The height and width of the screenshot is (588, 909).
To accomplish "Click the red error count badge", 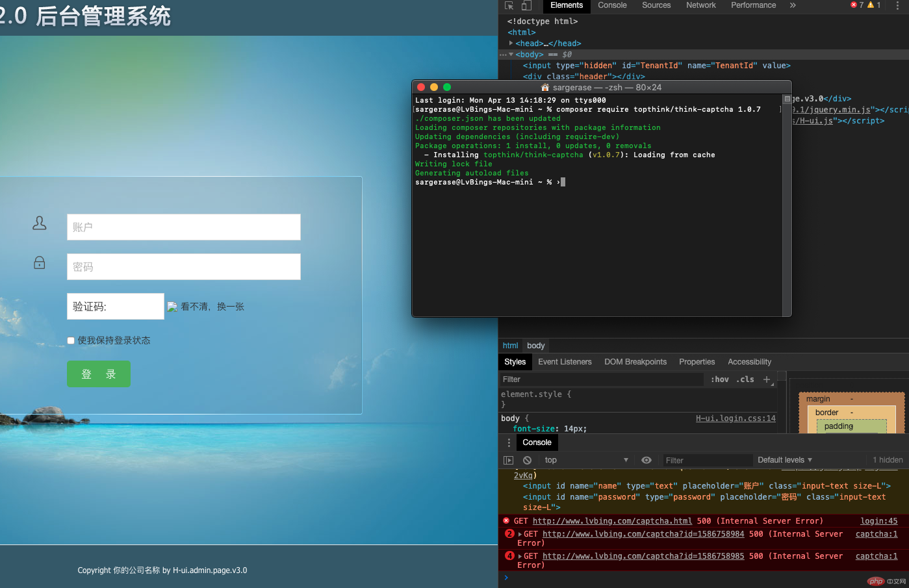I will tap(857, 5).
